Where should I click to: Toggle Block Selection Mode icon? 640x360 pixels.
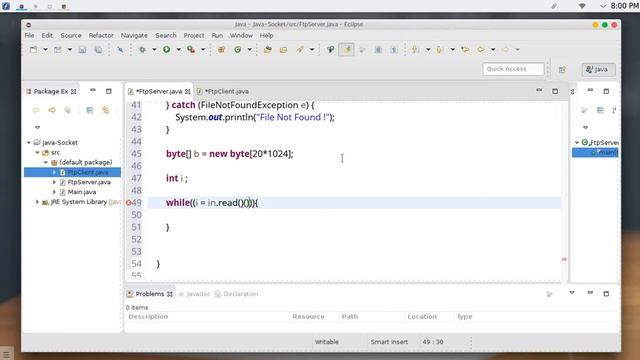point(378,49)
